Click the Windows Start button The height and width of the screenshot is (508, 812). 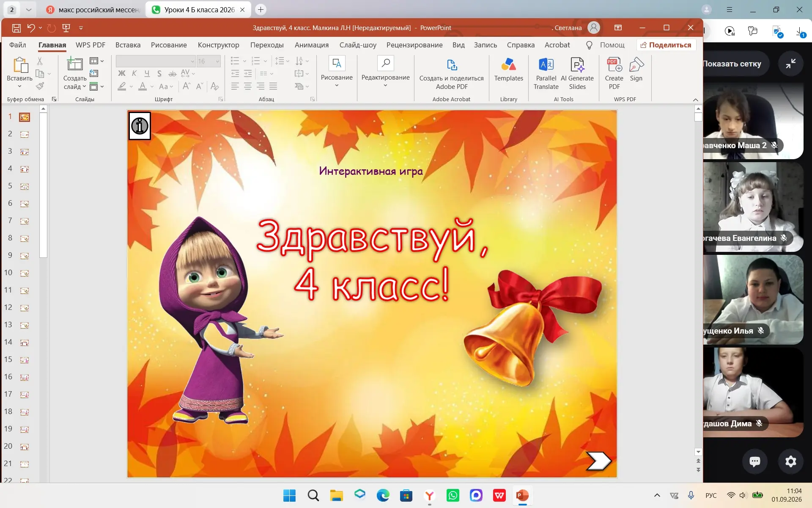pos(289,495)
